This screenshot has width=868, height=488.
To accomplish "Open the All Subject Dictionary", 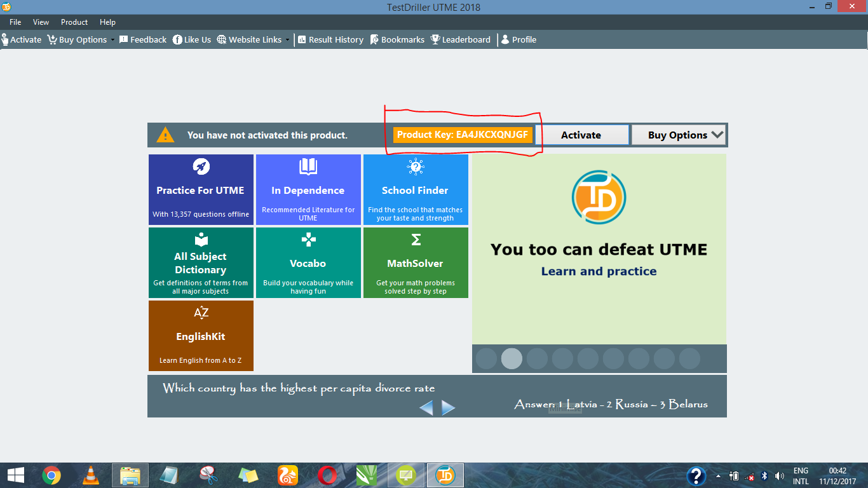I will [201, 262].
